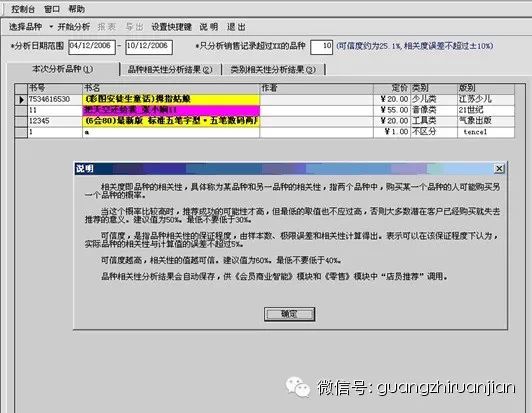The height and width of the screenshot is (413, 532).
Task: Open the 控制台 menu
Action: pyautogui.click(x=23, y=9)
